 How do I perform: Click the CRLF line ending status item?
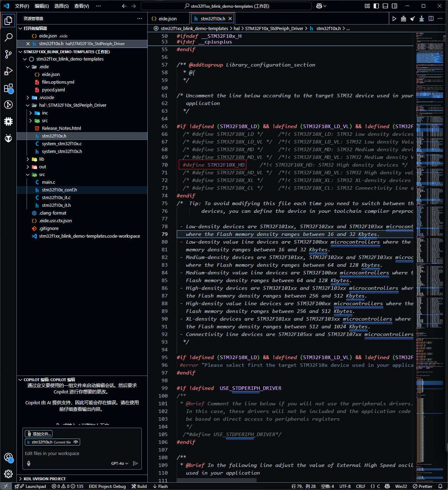click(x=361, y=486)
